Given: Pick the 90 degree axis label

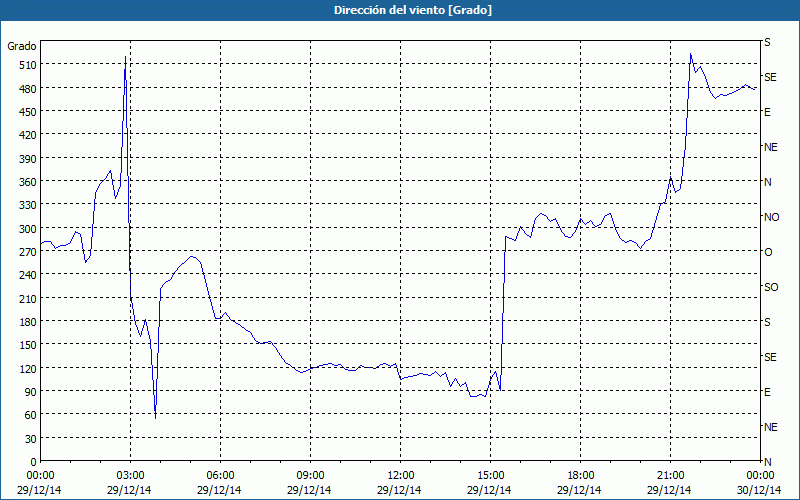Looking at the screenshot, I should pos(31,392).
